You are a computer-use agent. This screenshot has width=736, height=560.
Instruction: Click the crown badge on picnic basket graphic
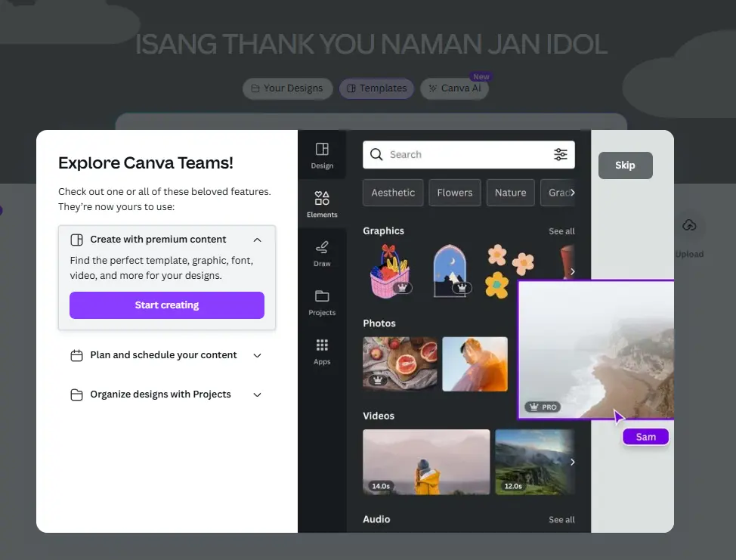pos(402,288)
